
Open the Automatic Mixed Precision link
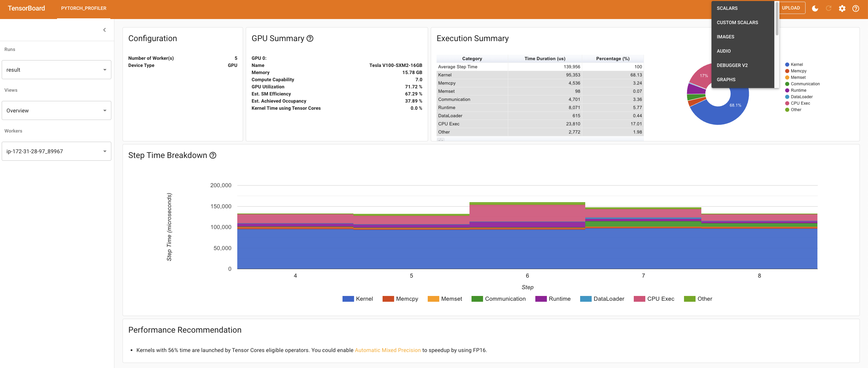click(387, 350)
